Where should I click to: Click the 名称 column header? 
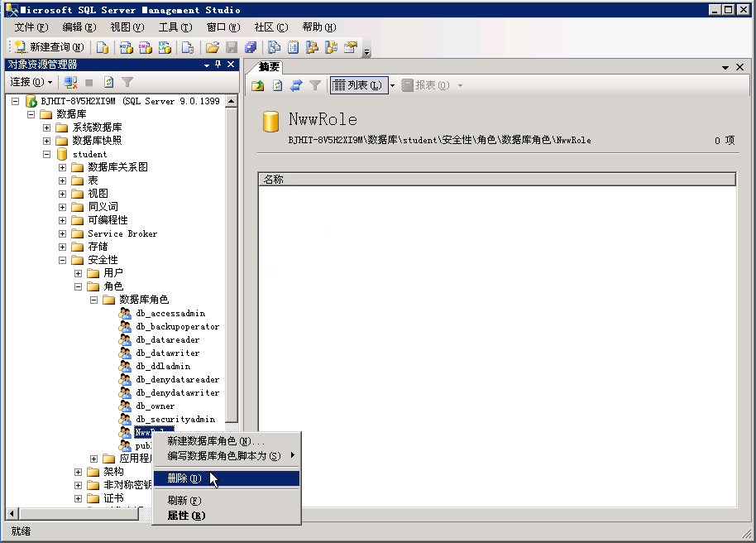(497, 179)
